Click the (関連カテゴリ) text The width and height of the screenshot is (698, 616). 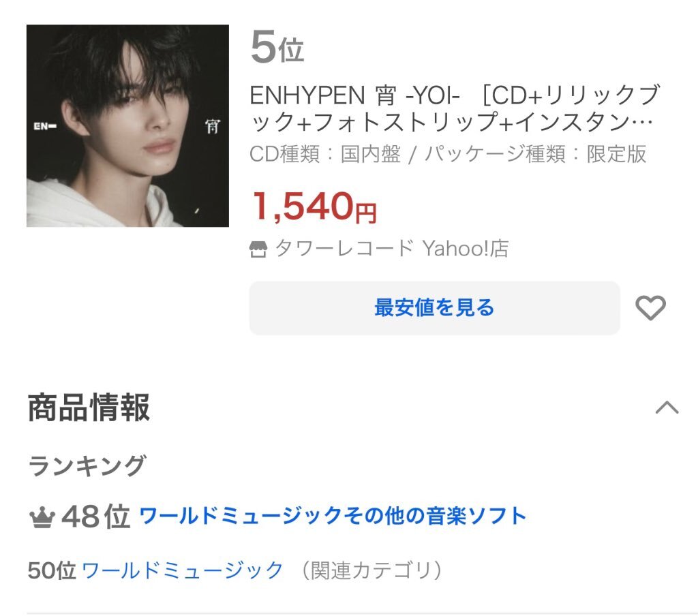point(372,570)
